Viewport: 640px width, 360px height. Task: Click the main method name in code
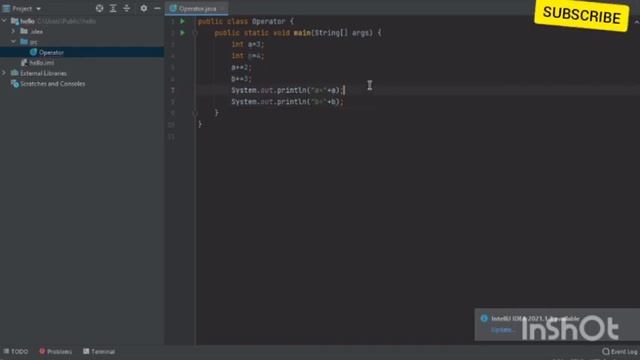(x=302, y=33)
